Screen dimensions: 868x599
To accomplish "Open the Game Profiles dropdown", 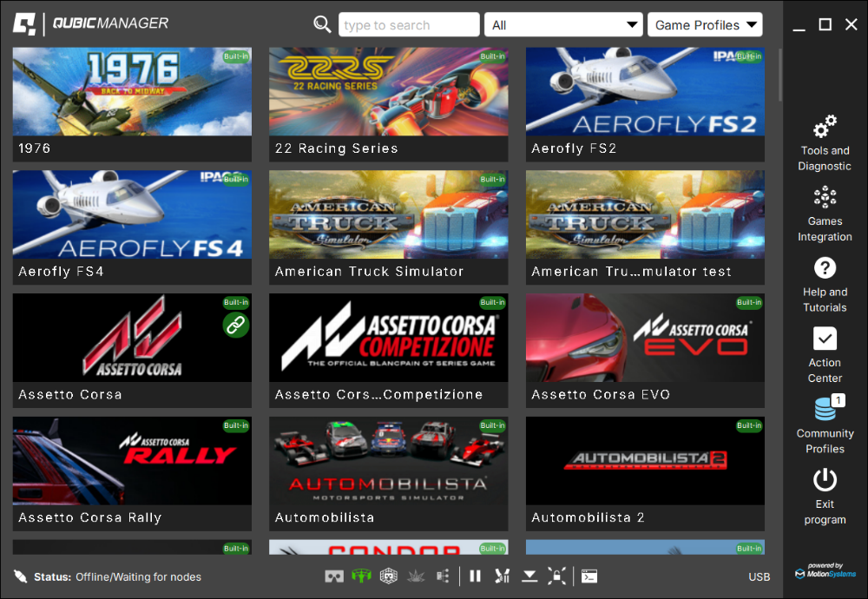I will point(705,25).
